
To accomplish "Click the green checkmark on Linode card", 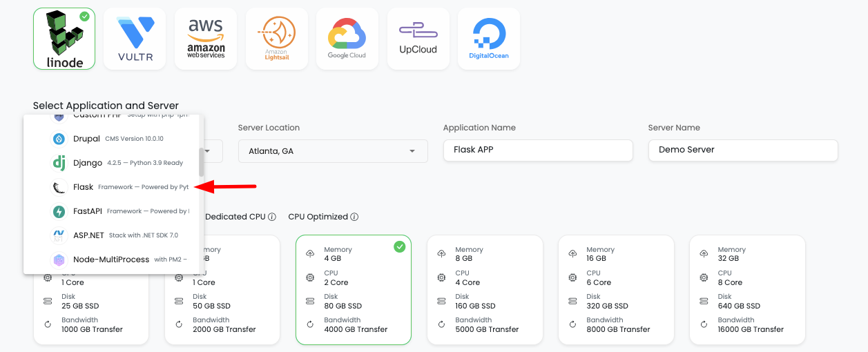I will point(84,16).
